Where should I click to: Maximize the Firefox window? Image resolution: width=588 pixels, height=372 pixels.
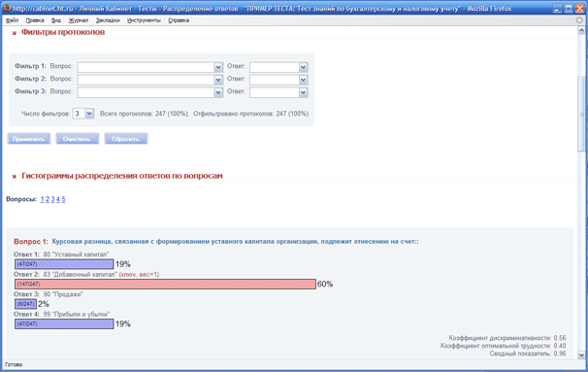click(x=569, y=9)
